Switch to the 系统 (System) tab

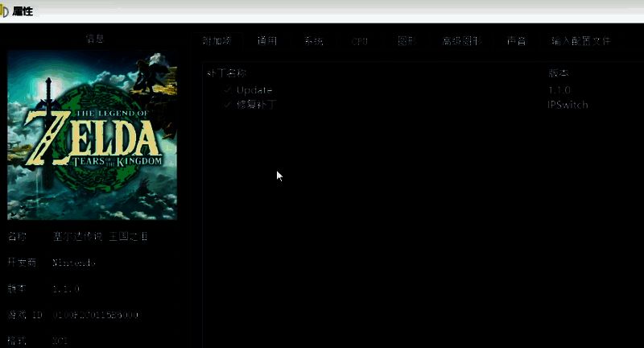click(313, 40)
